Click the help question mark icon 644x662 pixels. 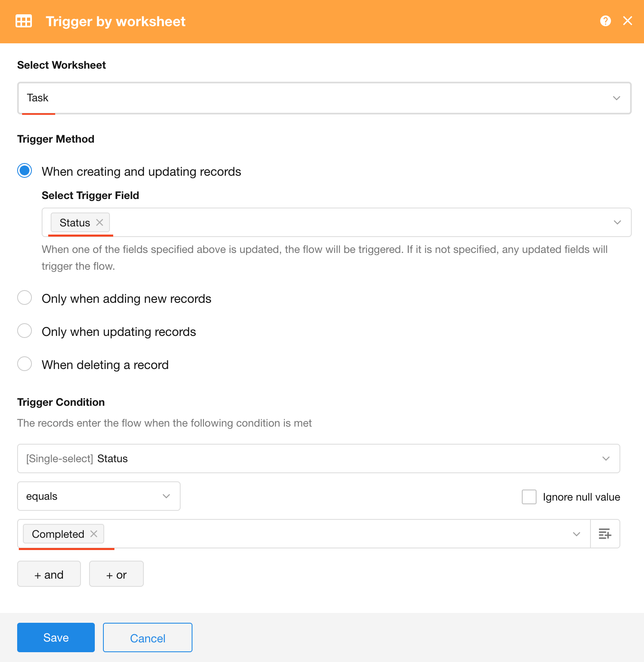point(605,21)
